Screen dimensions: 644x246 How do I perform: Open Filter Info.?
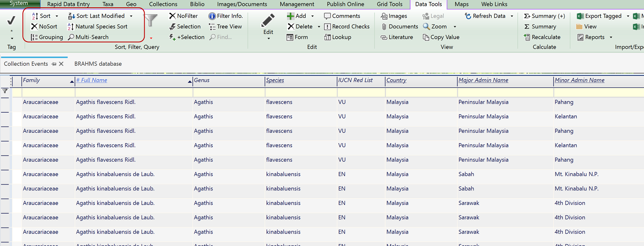click(x=226, y=16)
